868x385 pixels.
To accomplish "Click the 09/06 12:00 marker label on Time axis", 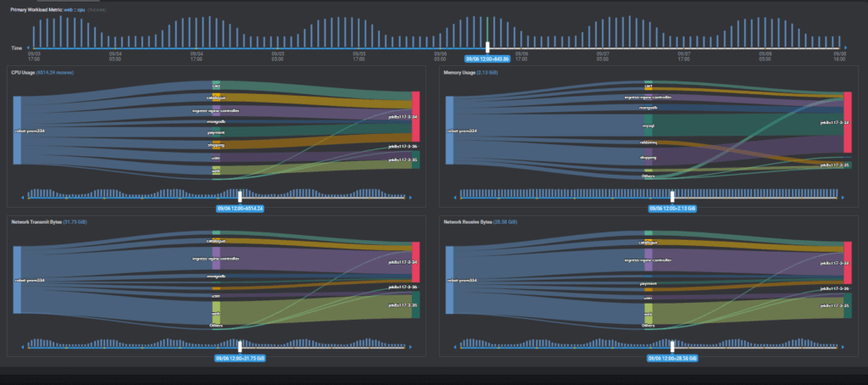I will click(487, 59).
